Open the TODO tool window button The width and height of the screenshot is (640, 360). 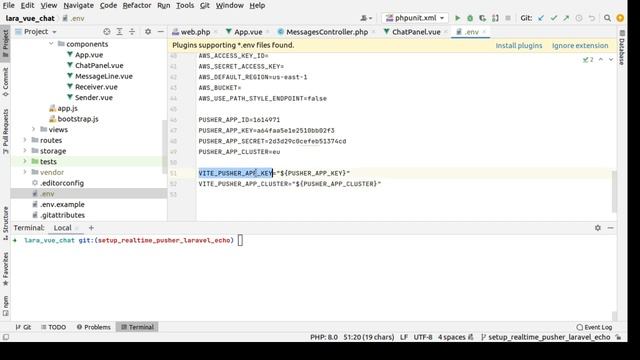coord(53,327)
